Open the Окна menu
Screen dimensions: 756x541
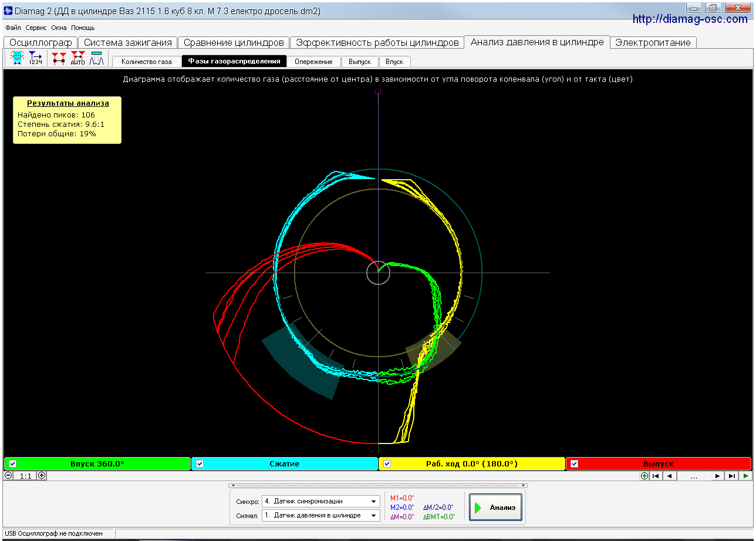[59, 28]
